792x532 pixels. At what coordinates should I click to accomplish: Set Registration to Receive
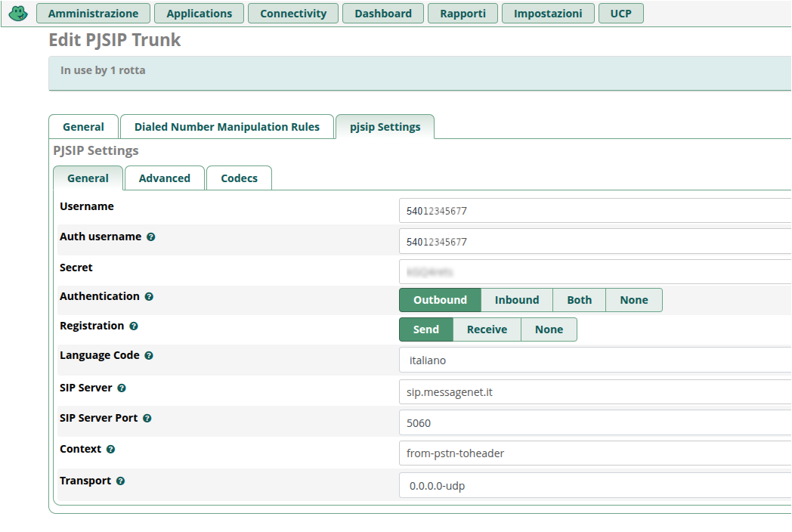(x=487, y=329)
